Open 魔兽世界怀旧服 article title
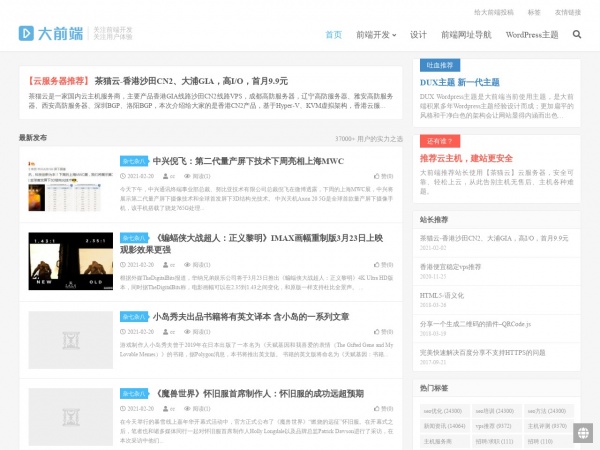600x450 pixels. (x=258, y=394)
